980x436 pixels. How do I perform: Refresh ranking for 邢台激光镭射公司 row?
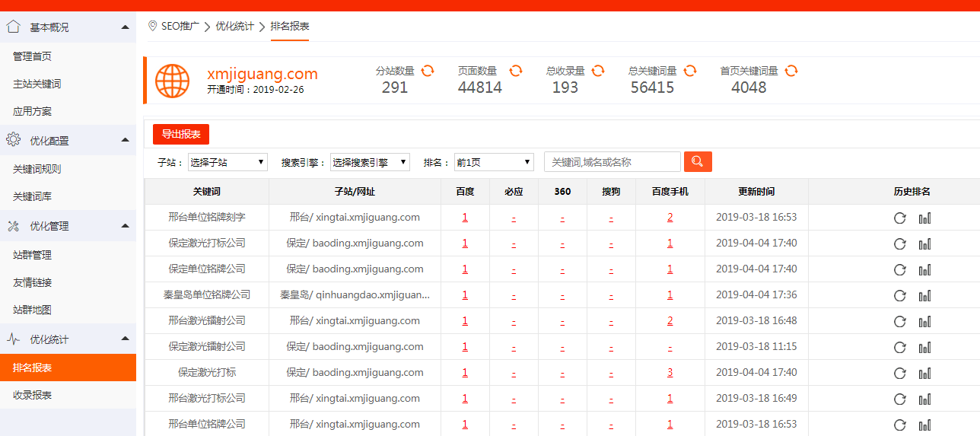[x=899, y=321]
